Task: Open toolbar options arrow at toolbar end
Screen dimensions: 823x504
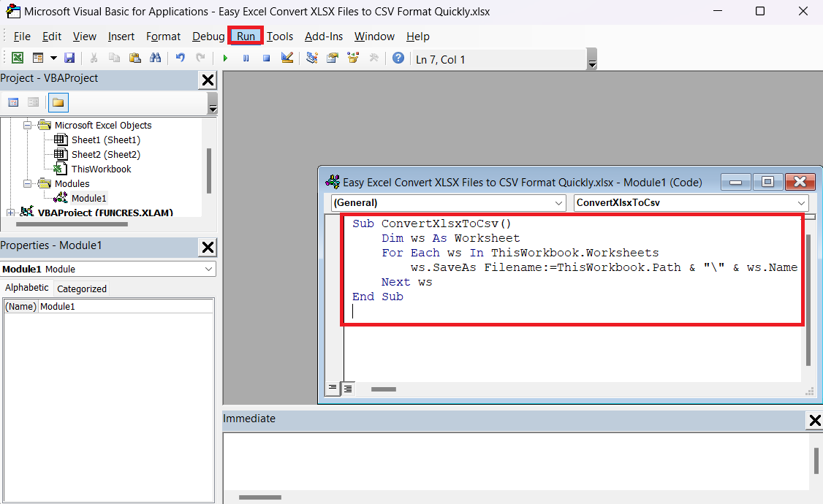Action: coord(592,59)
